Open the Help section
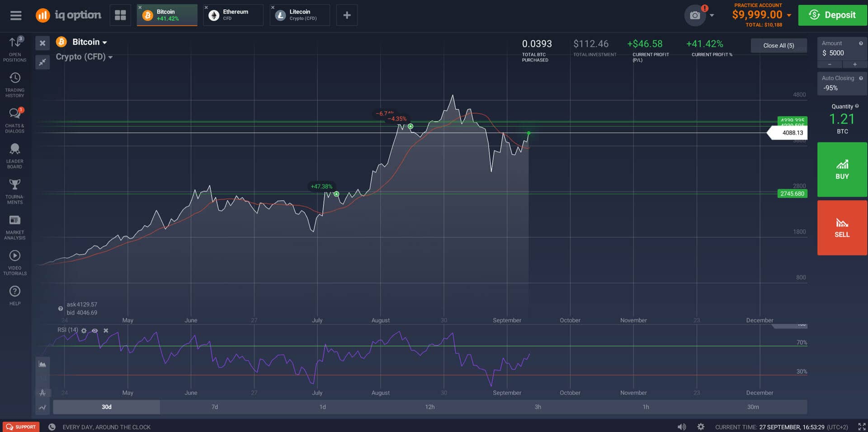Image resolution: width=868 pixels, height=432 pixels. [15, 296]
